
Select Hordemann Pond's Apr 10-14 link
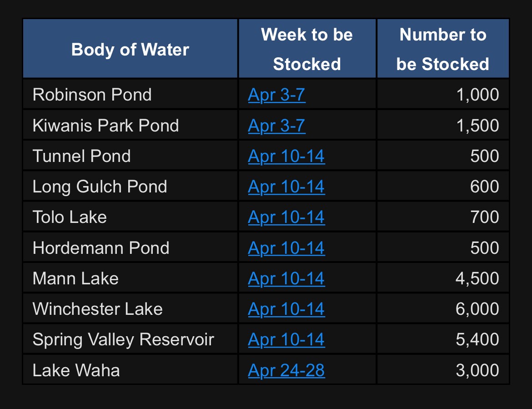tap(286, 248)
